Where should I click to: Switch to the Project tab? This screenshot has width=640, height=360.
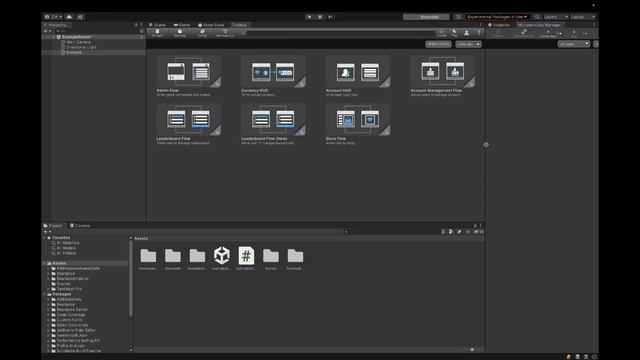53,226
